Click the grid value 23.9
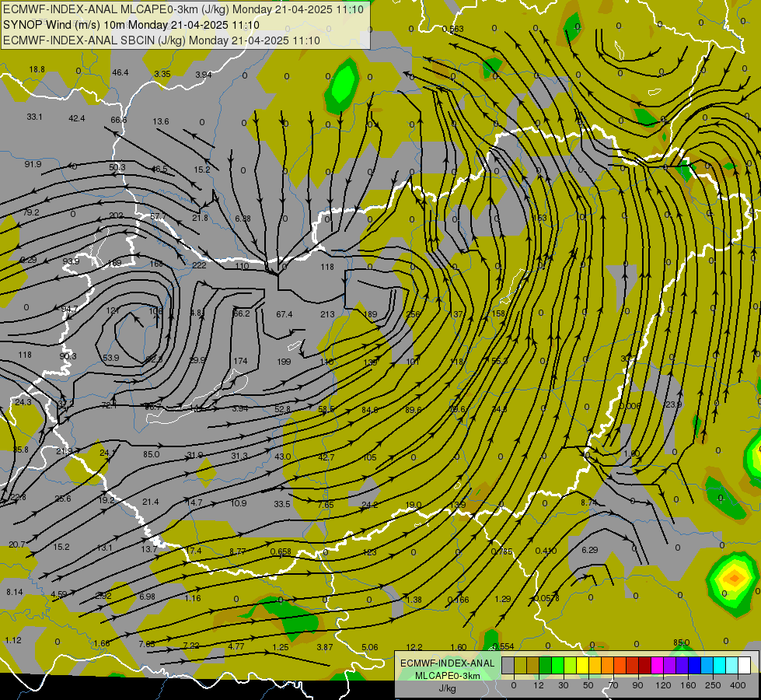 [x=673, y=404]
